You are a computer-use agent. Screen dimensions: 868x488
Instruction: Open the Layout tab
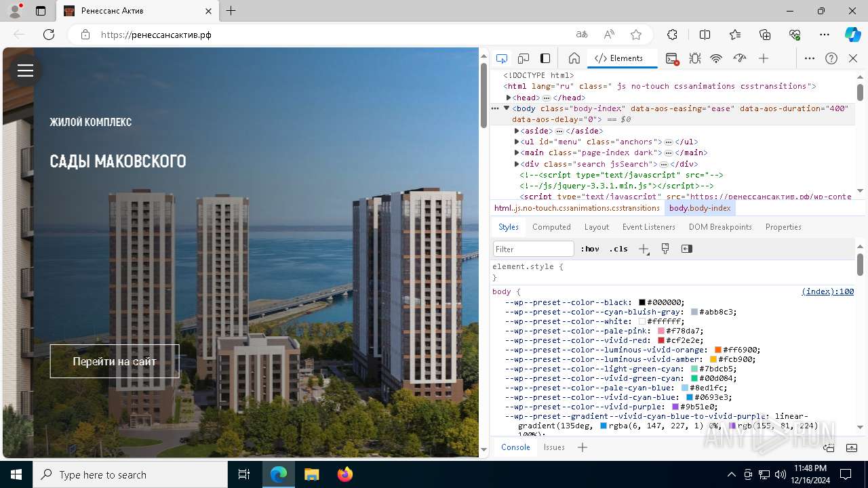(597, 227)
